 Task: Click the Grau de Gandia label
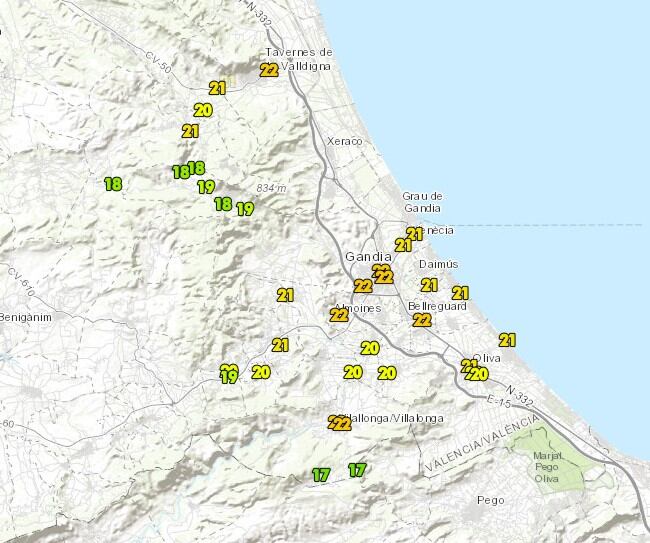[421, 201]
